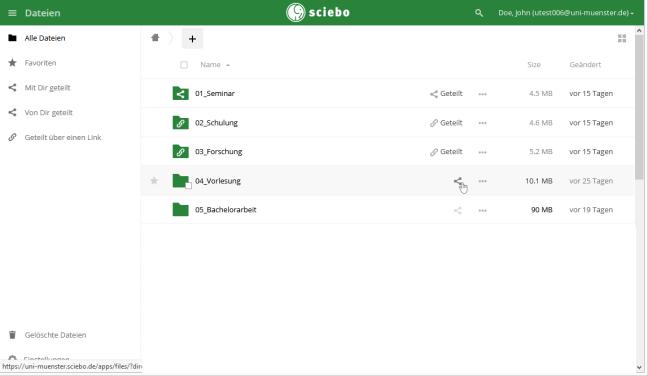Screen dimensions: 648x376
Task: Open more actions for 04_Vorlesung
Action: (x=482, y=181)
